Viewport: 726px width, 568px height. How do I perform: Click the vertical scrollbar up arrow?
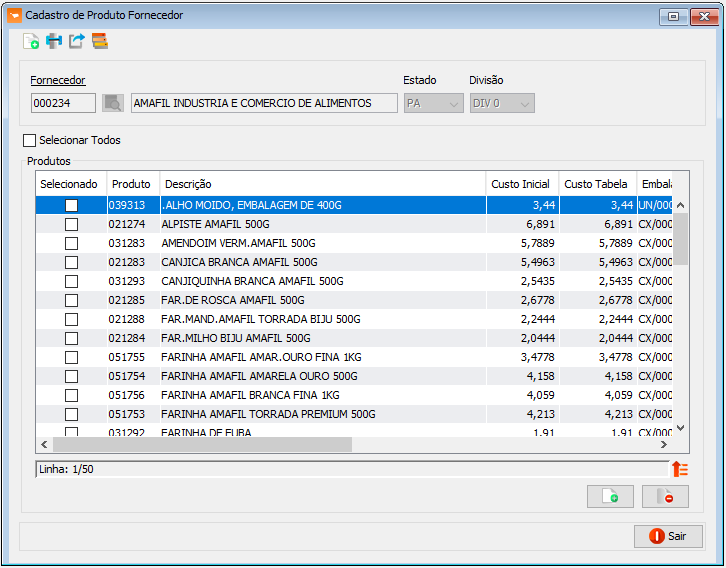coord(680,205)
